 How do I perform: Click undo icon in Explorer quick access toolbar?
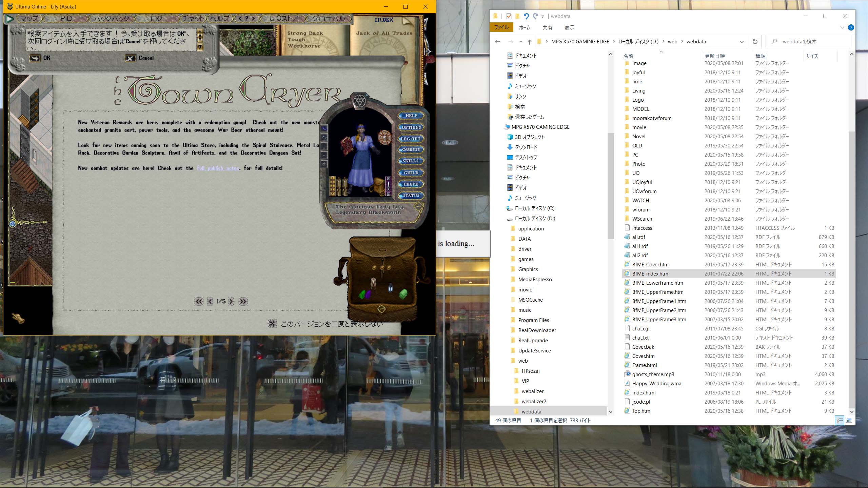click(x=526, y=16)
